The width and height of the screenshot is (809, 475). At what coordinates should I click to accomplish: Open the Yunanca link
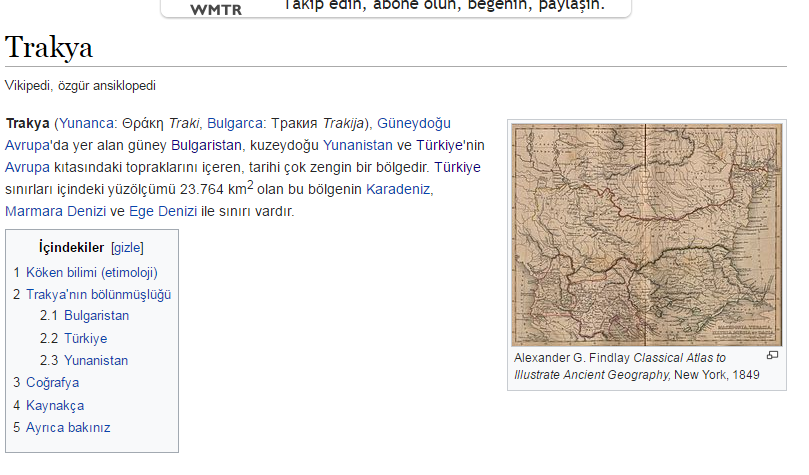coord(86,124)
